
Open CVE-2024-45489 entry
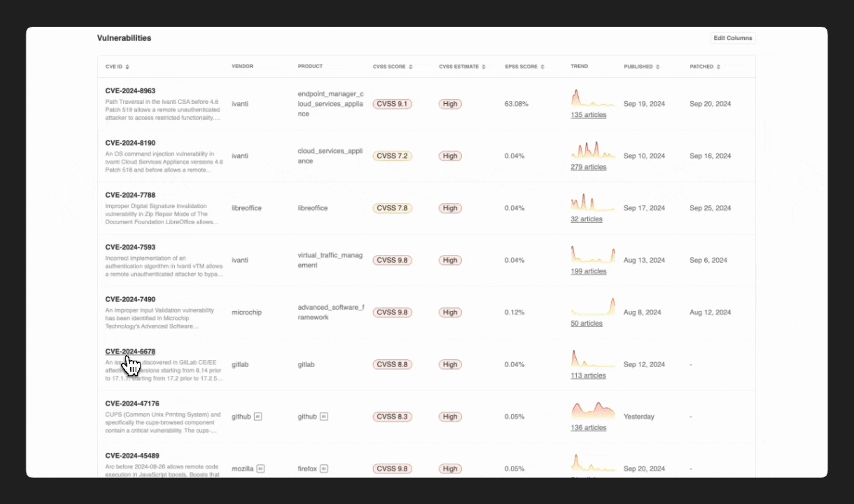point(132,456)
